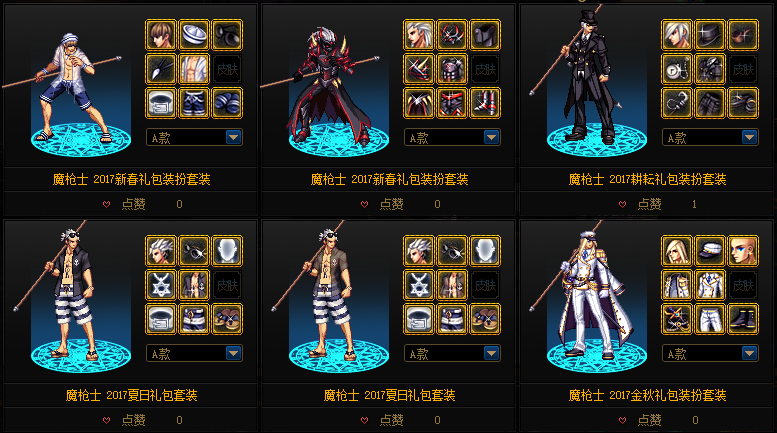Viewport: 777px width, 433px height.
Task: Click the pocket watch icon in gentleman set
Action: pyautogui.click(x=676, y=69)
